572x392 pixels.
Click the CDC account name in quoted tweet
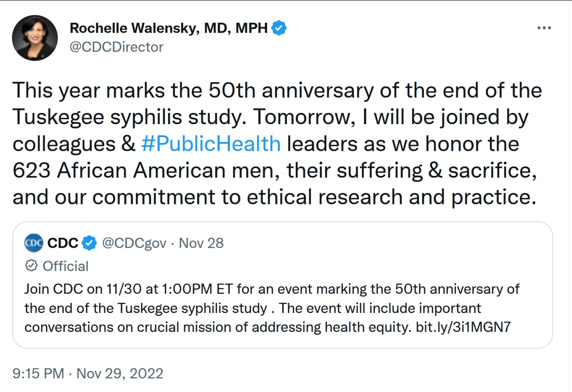click(63, 243)
